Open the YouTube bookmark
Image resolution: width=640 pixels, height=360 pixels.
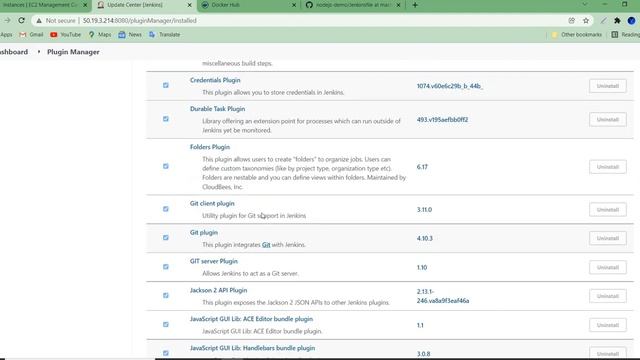(66, 35)
